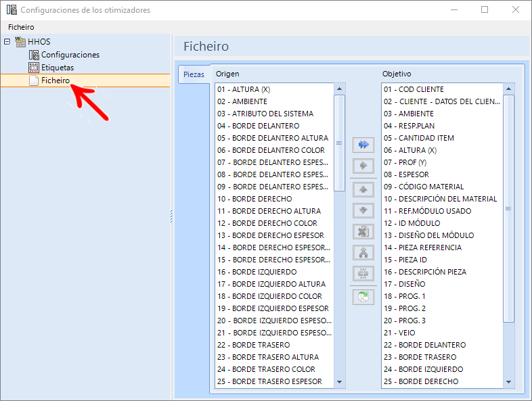The height and width of the screenshot is (401, 532).
Task: Click the Etiquetas label icon
Action: click(34, 68)
